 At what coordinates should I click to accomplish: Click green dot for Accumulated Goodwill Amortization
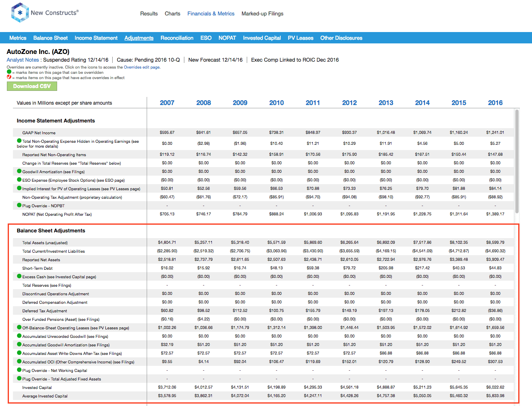[19, 344]
